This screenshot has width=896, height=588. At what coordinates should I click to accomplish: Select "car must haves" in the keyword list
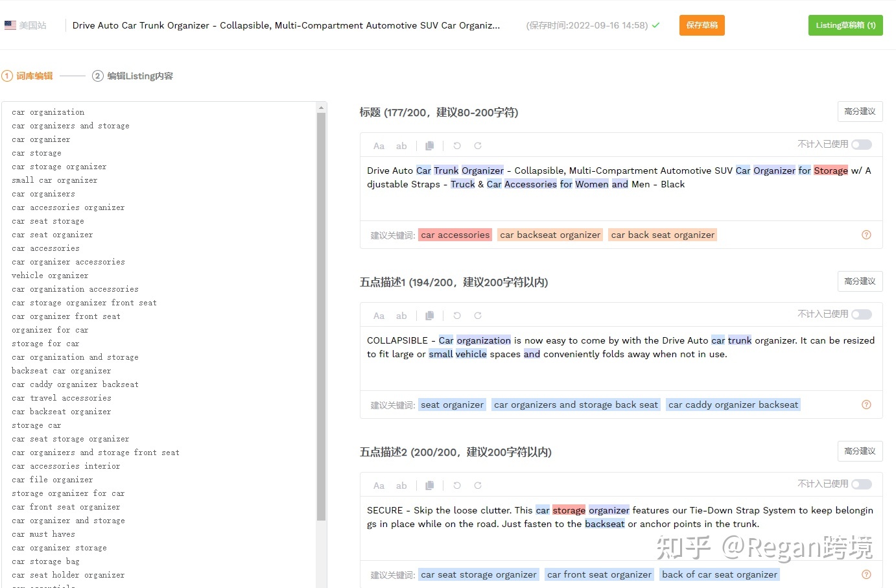click(43, 534)
